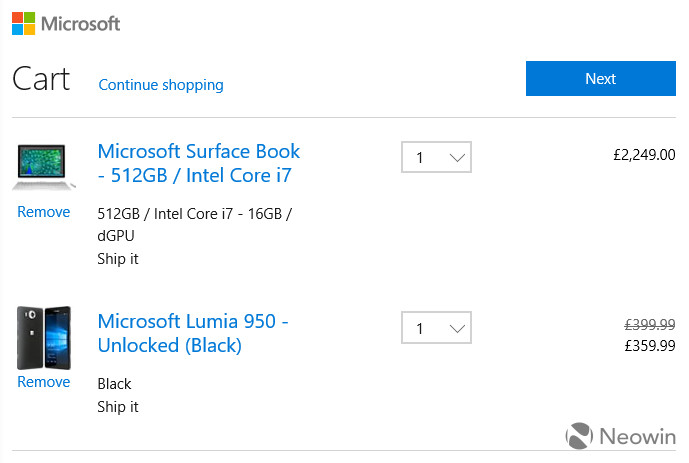The image size is (689, 463).
Task: Click the Microsoft four-square logo icon
Action: [x=23, y=23]
